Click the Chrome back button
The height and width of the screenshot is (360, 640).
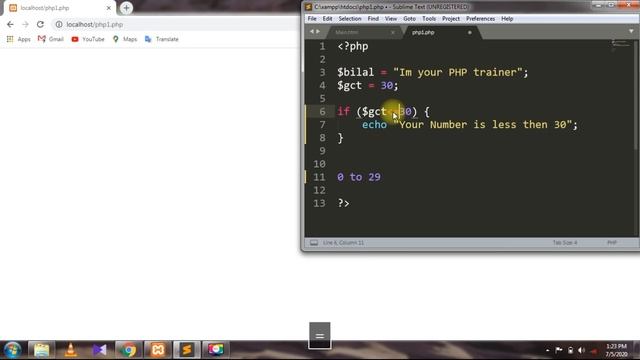(10, 24)
